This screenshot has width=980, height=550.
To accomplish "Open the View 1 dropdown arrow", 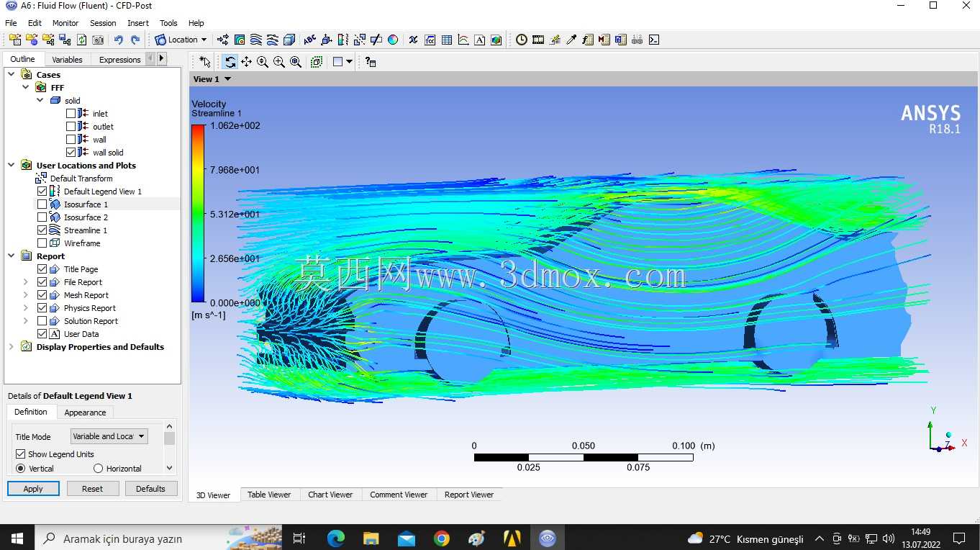I will pyautogui.click(x=228, y=79).
